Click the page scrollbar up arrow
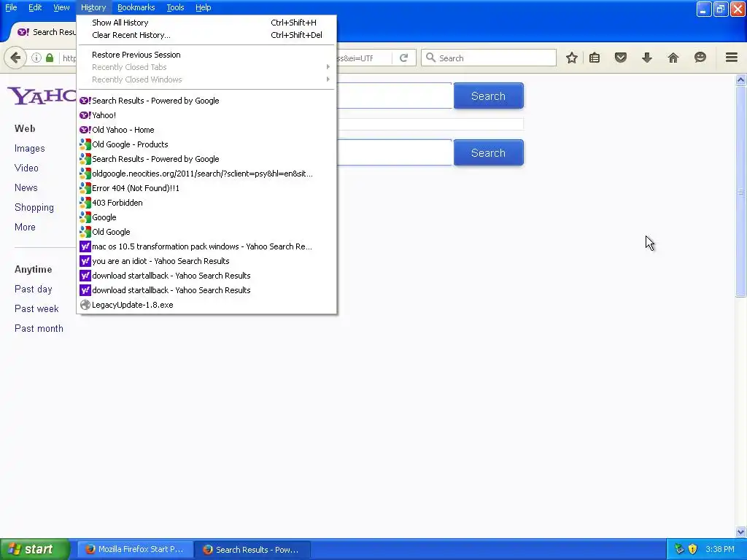Viewport: 747px width, 560px height. coord(740,80)
